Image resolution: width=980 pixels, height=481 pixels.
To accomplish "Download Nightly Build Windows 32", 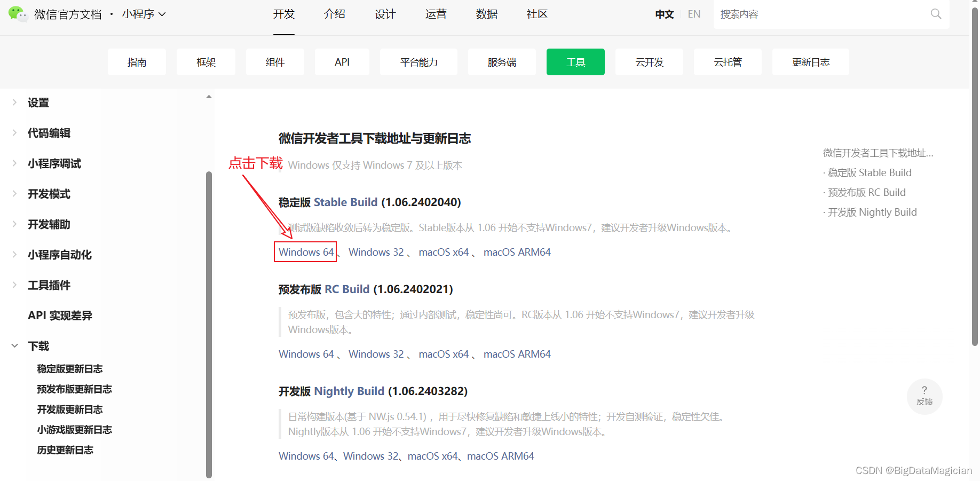I will point(371,456).
